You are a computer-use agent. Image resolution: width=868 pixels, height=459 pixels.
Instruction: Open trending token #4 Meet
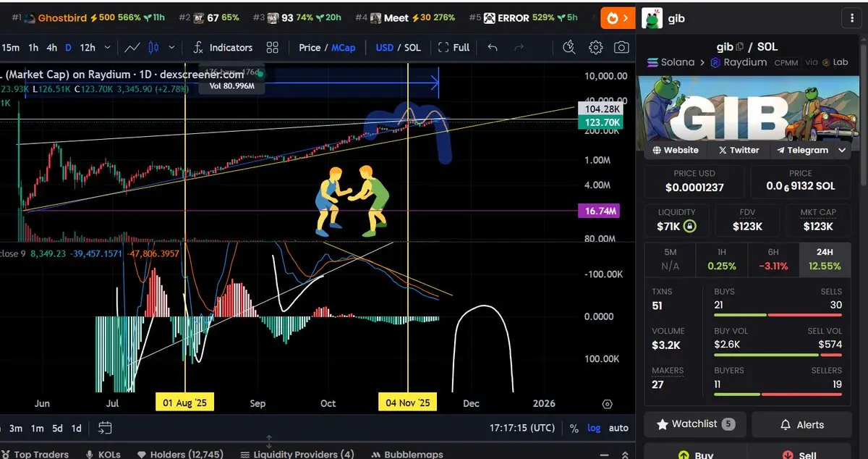click(407, 18)
